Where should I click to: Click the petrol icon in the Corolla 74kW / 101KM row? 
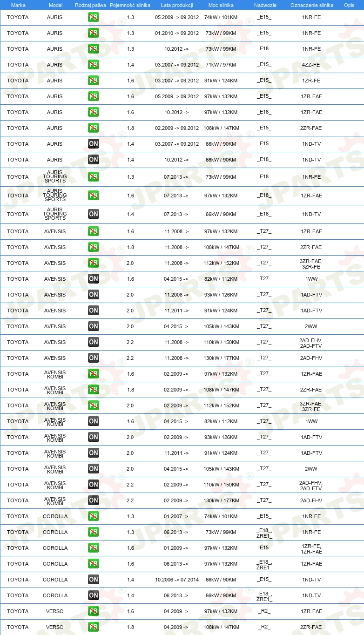94,516
